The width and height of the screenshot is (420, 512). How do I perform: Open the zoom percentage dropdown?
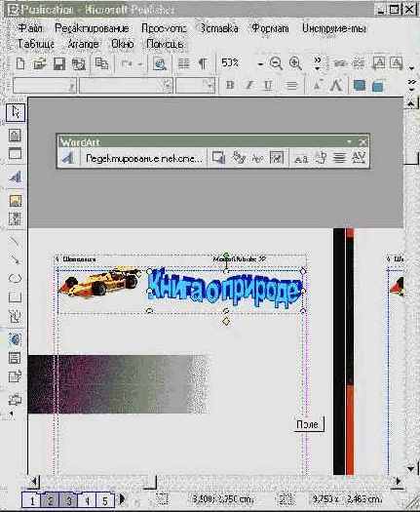tap(260, 63)
